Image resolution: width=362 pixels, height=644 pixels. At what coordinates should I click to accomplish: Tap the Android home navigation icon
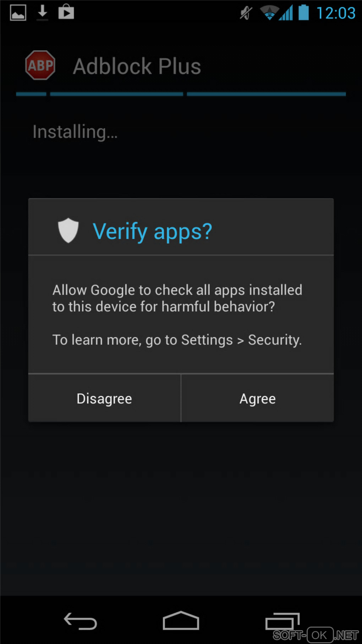coord(181,620)
